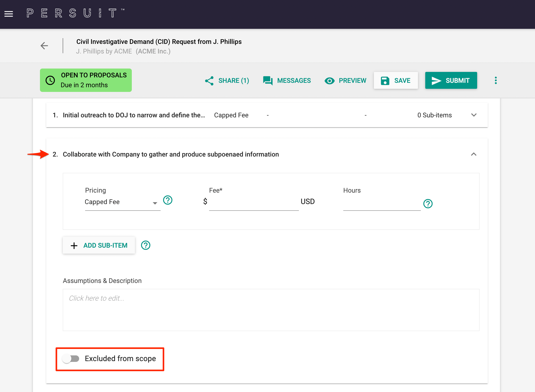
Task: Open the hamburger navigation menu
Action: click(9, 14)
